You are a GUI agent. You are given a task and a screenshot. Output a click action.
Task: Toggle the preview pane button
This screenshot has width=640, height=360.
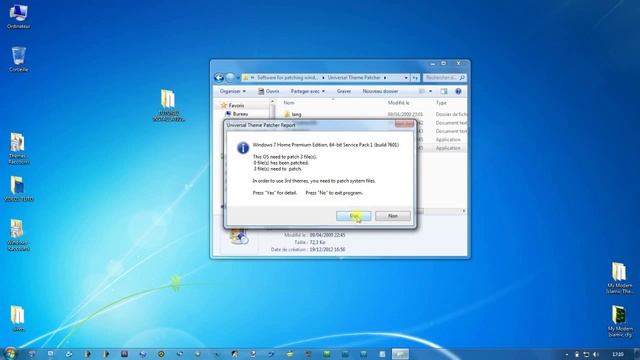click(444, 91)
